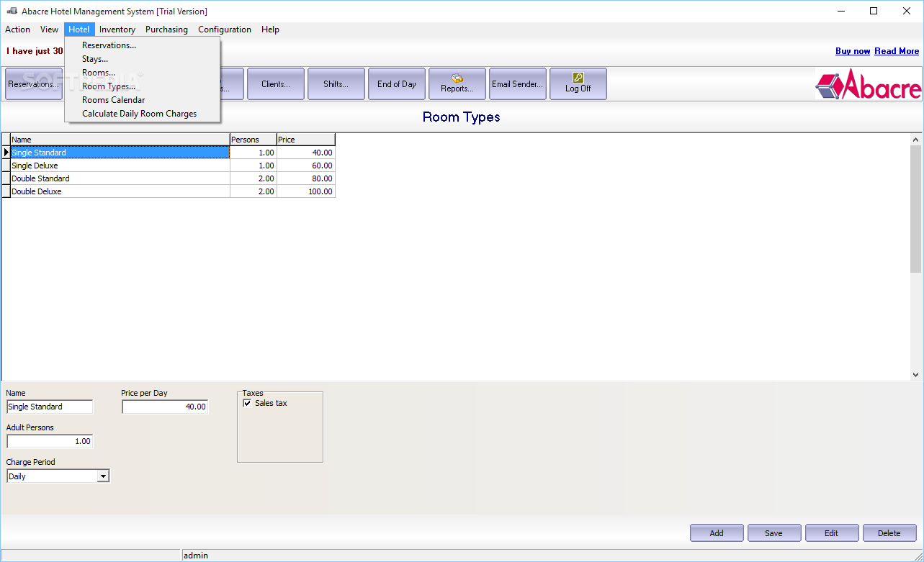The width and height of the screenshot is (924, 562).
Task: Click the app icon in title bar
Action: coord(12,11)
